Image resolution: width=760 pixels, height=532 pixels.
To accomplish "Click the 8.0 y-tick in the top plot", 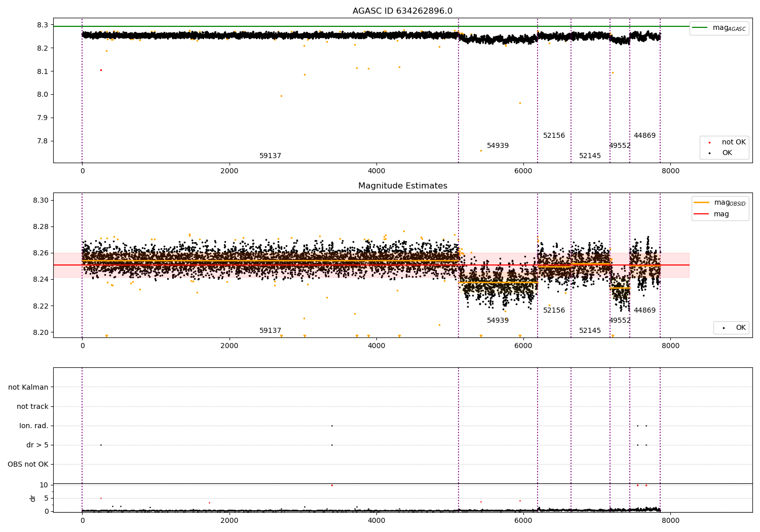I will (x=43, y=95).
